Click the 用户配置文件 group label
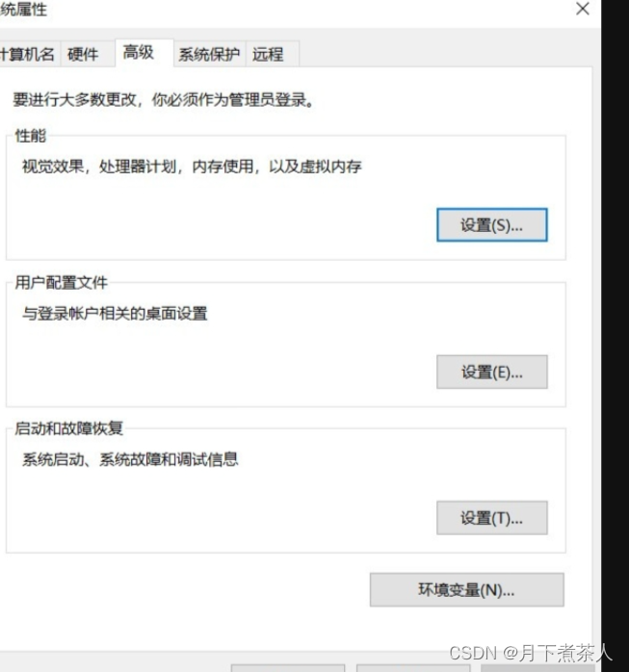629x672 pixels. pos(61,283)
